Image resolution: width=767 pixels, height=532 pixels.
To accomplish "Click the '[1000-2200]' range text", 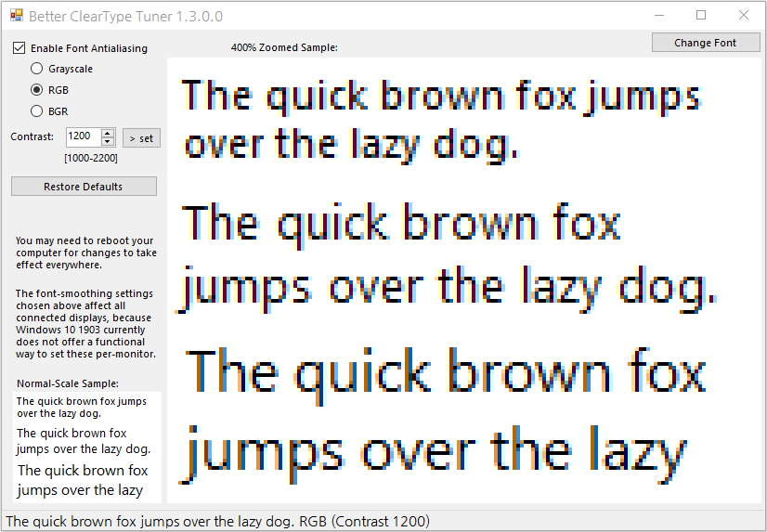I will (x=91, y=159).
